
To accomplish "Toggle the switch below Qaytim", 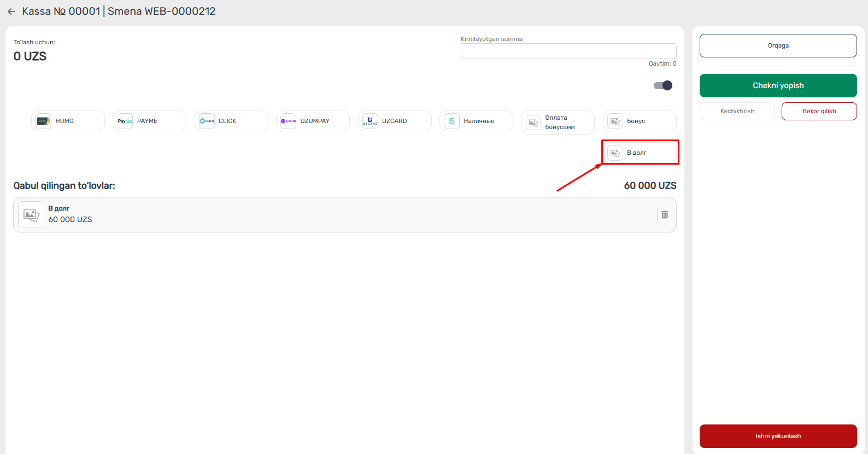I will tap(663, 85).
